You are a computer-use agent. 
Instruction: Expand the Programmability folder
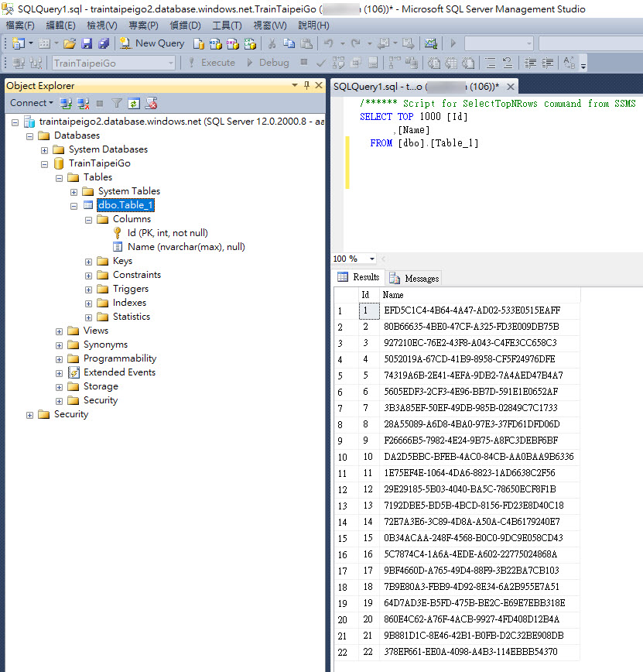coord(59,359)
